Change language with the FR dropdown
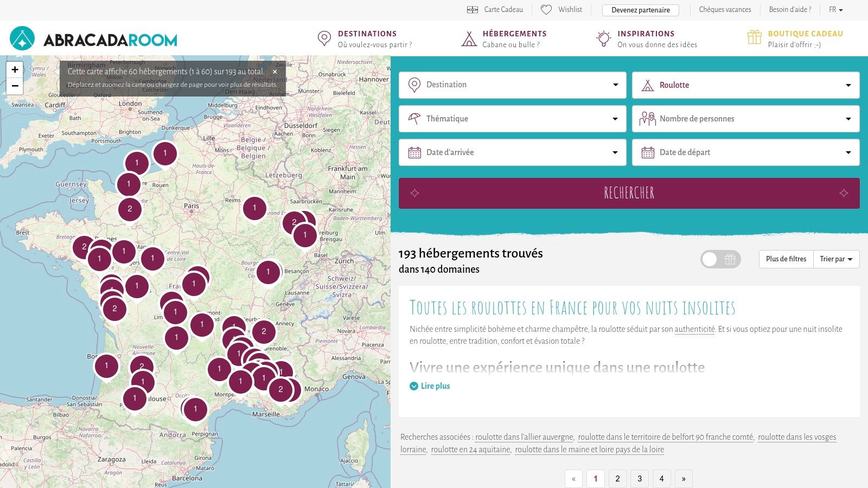 coord(835,10)
